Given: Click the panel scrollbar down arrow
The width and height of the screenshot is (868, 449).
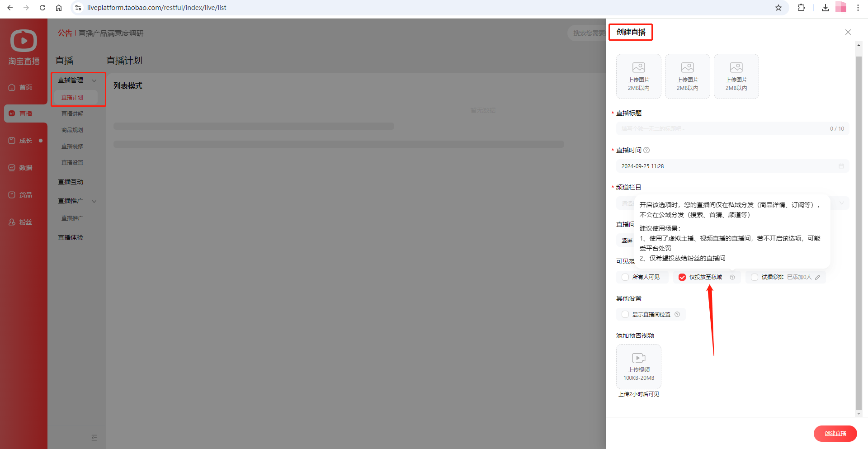Looking at the screenshot, I should click(x=859, y=414).
